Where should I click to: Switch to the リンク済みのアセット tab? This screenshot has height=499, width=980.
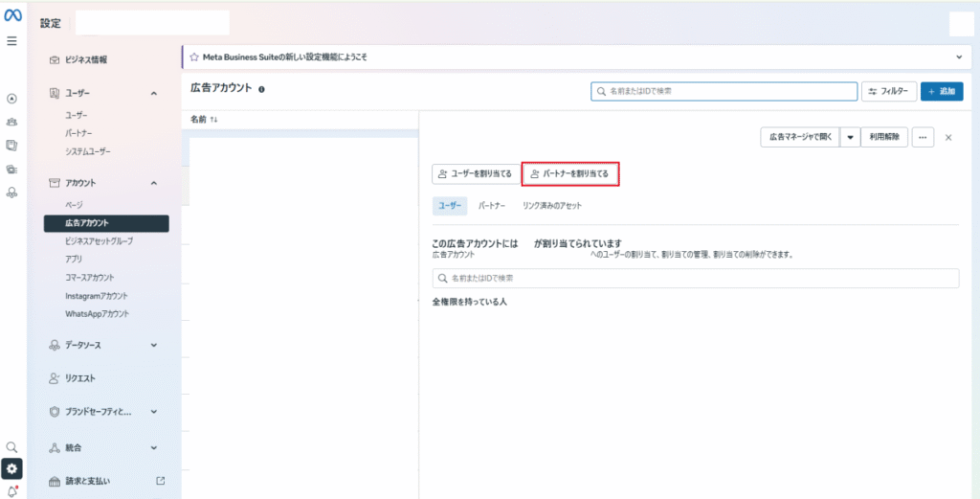coord(551,206)
